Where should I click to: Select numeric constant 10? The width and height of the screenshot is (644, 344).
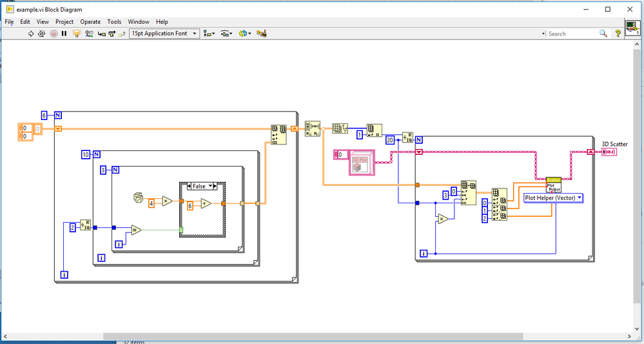pos(86,154)
